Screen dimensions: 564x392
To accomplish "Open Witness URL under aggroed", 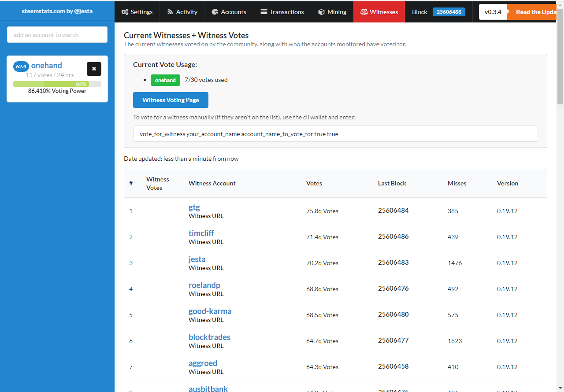I will [x=206, y=372].
